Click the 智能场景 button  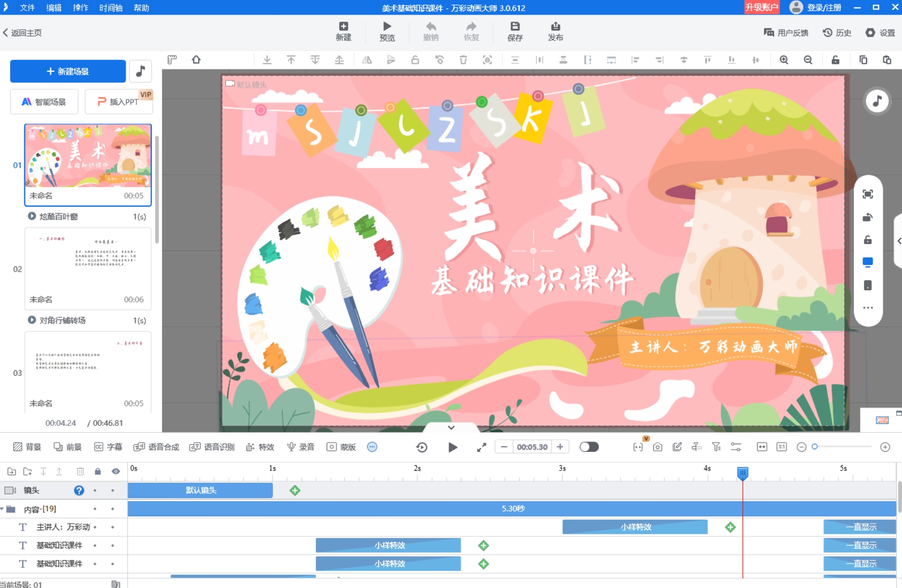pyautogui.click(x=44, y=102)
